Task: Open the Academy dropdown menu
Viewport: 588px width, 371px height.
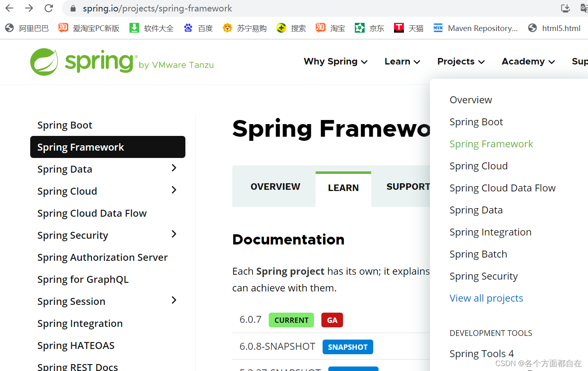Action: tap(528, 62)
